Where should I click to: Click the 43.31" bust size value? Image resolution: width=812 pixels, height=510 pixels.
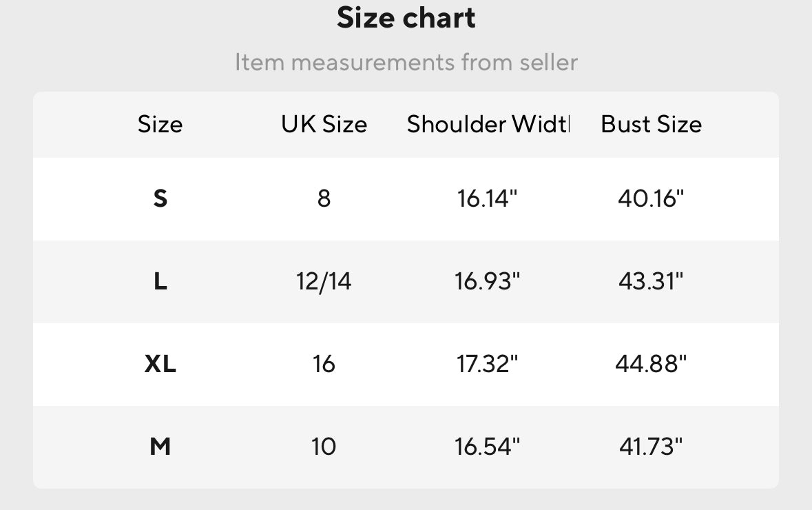tap(651, 281)
